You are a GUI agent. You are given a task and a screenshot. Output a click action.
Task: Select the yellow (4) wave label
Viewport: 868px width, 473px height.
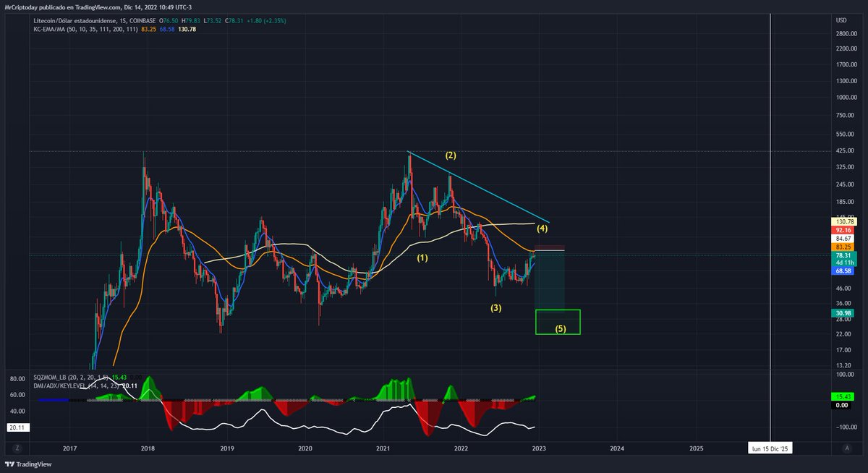click(542, 228)
